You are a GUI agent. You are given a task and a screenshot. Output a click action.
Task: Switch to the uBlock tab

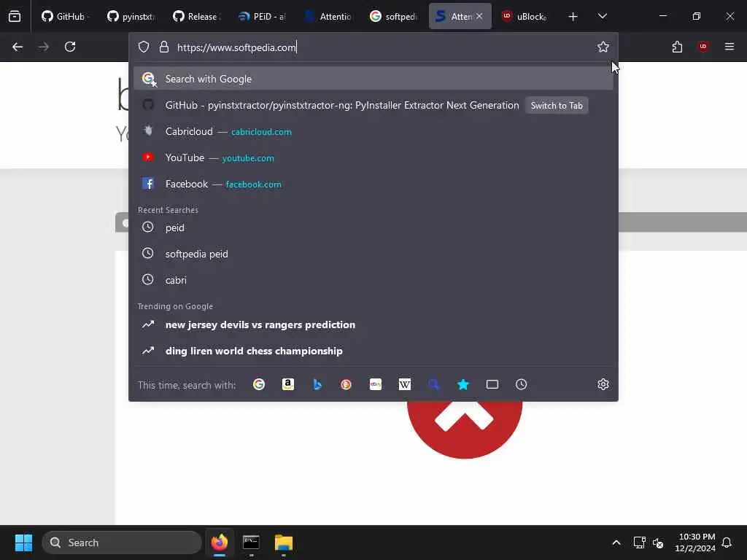click(x=525, y=16)
